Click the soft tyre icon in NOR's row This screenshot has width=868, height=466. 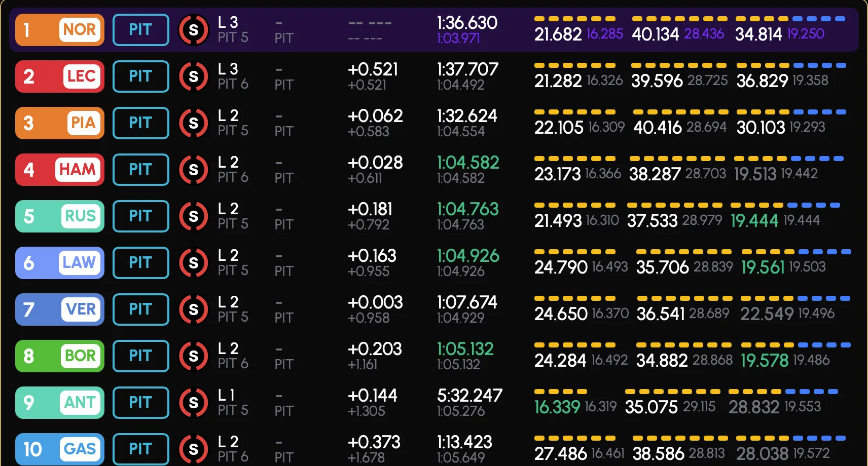193,30
